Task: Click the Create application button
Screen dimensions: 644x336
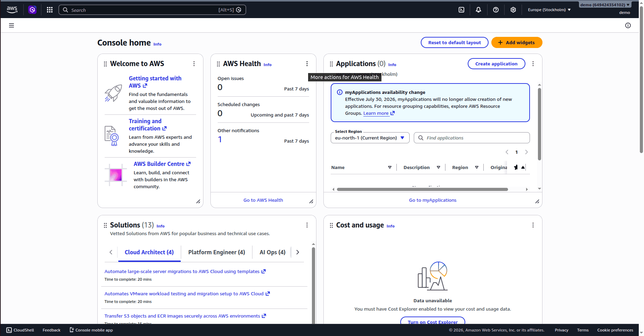Action: (496, 64)
